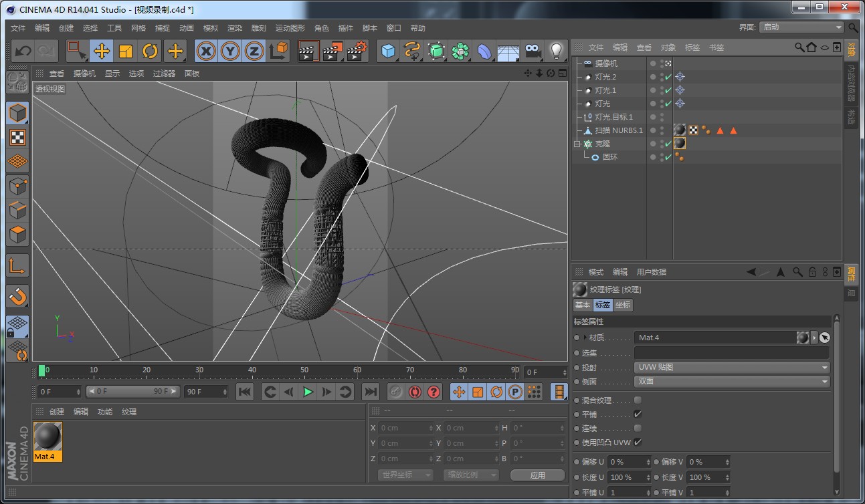Add a camera object
The width and height of the screenshot is (865, 504).
(x=533, y=51)
